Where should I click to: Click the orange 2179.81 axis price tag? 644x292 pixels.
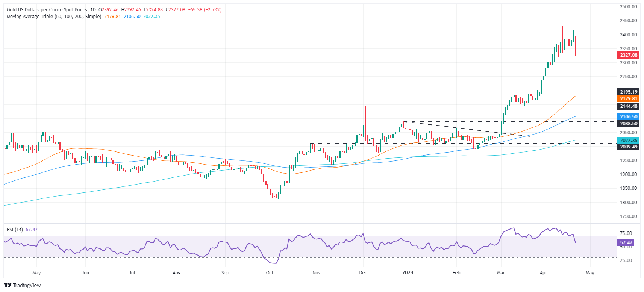628,99
